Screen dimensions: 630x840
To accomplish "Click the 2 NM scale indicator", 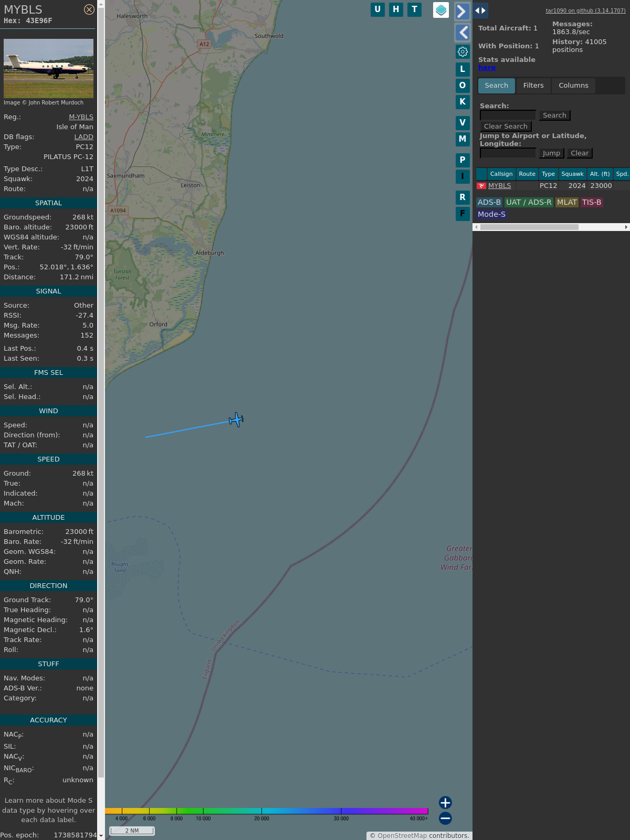I will click(132, 831).
